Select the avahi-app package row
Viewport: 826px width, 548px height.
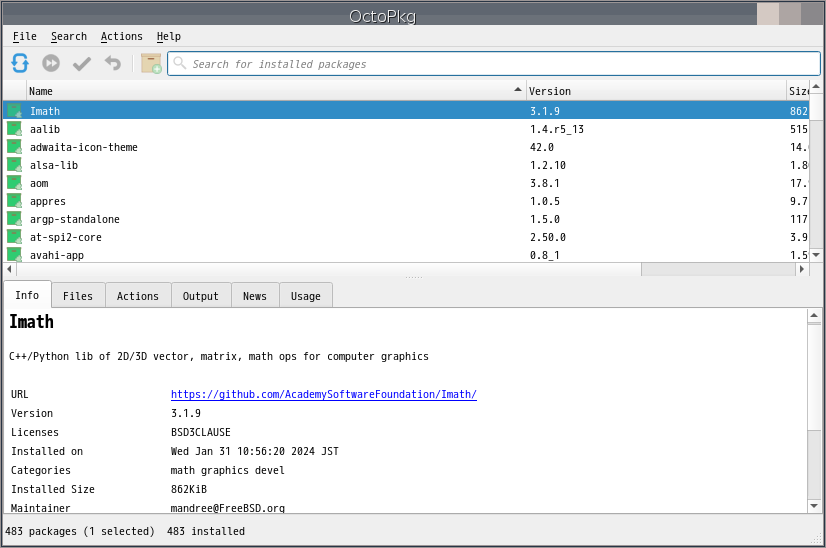(406, 255)
